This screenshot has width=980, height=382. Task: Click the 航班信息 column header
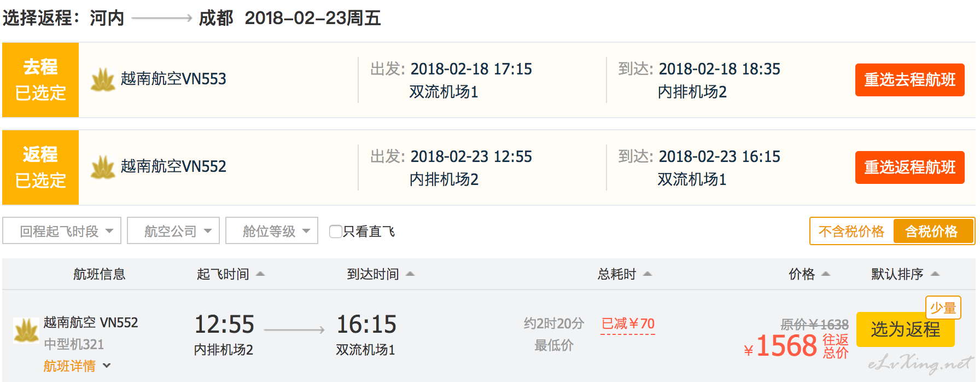(100, 274)
